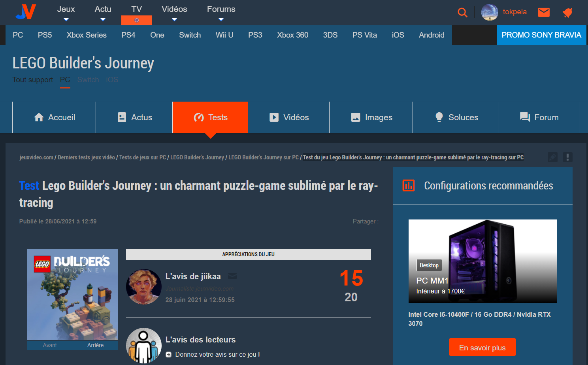Open the L'avis de jiikaa link
Image resolution: width=588 pixels, height=365 pixels.
(193, 276)
